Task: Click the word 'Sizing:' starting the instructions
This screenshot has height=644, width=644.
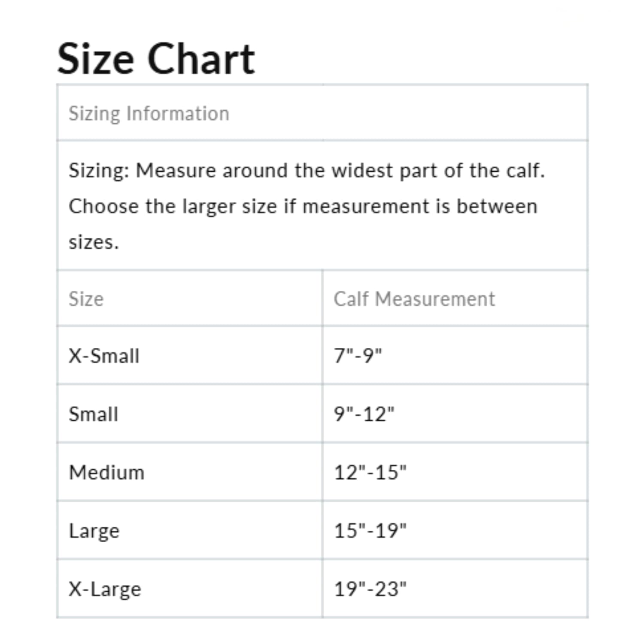Action: tap(99, 170)
